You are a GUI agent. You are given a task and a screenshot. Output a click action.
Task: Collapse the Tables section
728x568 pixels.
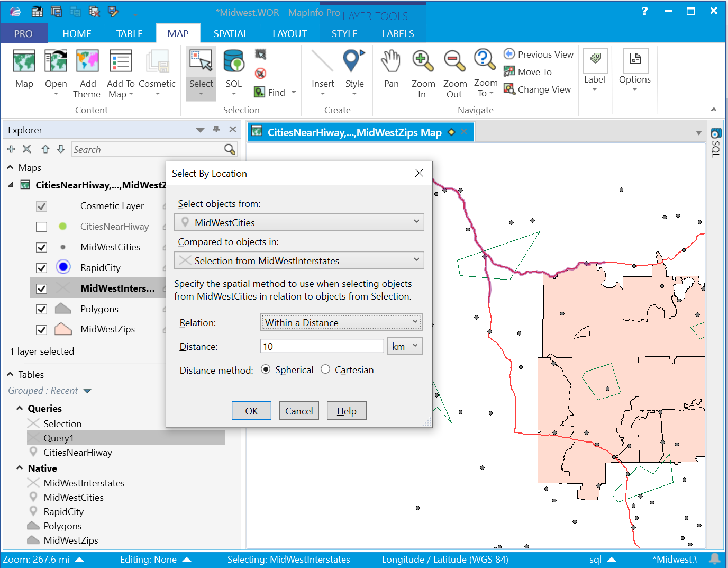(10, 374)
